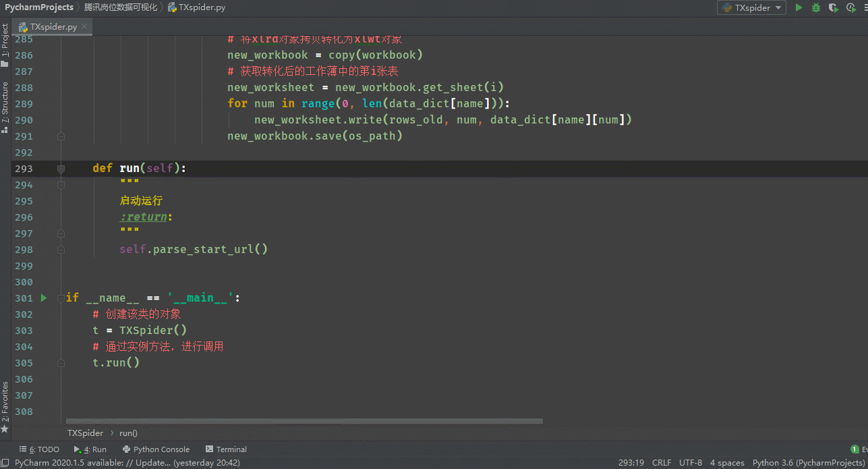868x469 pixels.
Task: Toggle fold end marker at line 298
Action: 61,249
